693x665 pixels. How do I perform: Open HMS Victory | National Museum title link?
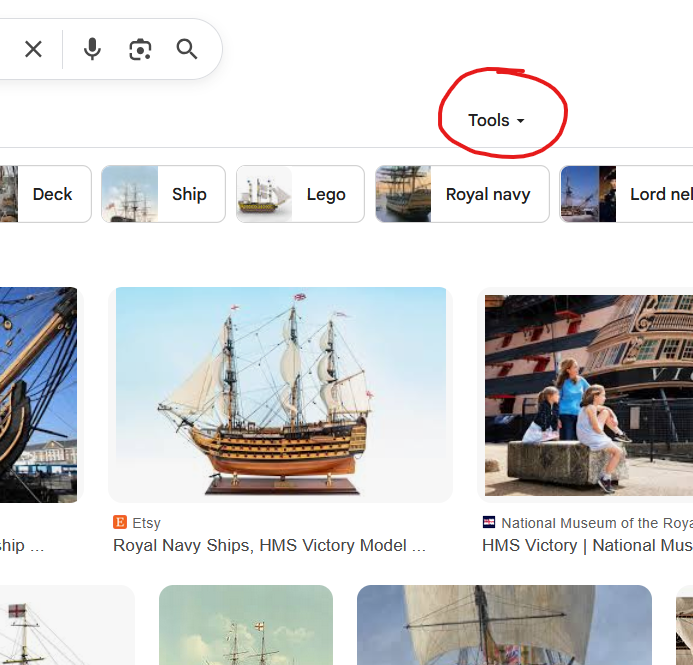click(587, 545)
